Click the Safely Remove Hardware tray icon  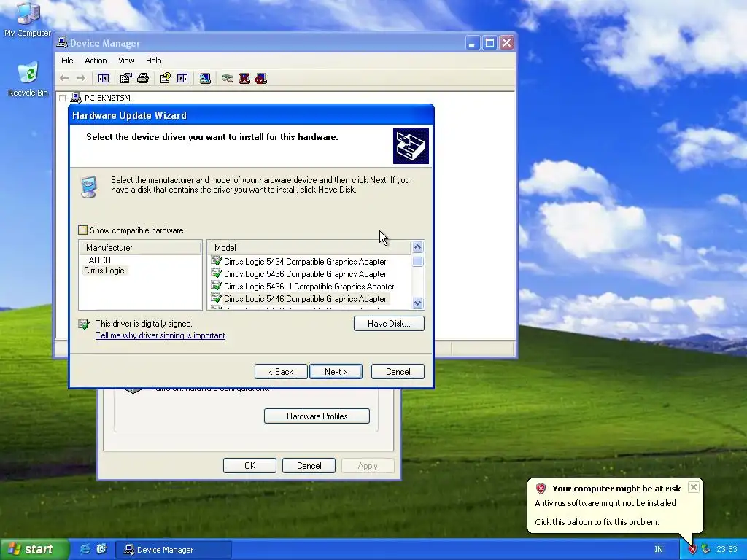pyautogui.click(x=705, y=550)
